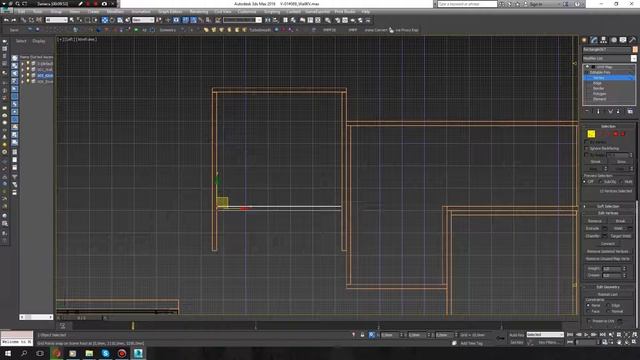The height and width of the screenshot is (360, 640).
Task: Toggle the By Angle checkbox
Action: click(587, 155)
